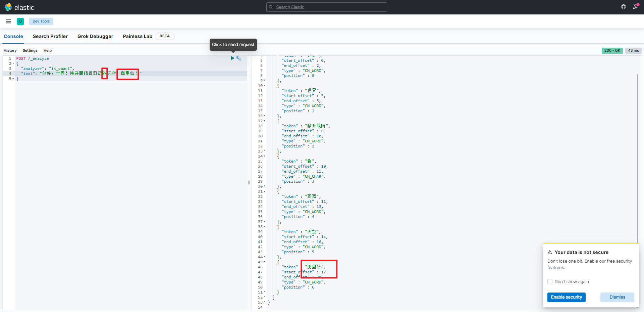Collapse response object at line 10
This screenshot has width=644, height=312.
(264, 86)
